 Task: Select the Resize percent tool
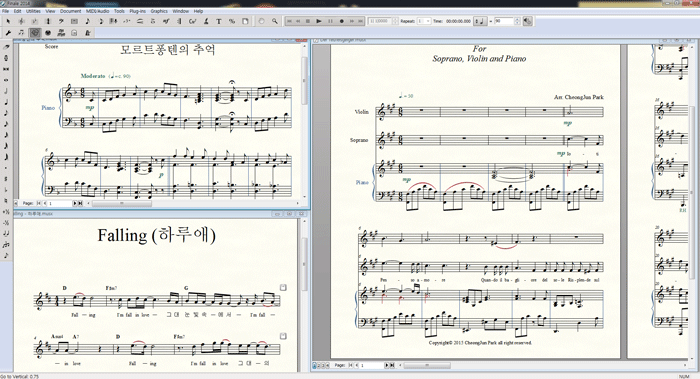tap(232, 21)
